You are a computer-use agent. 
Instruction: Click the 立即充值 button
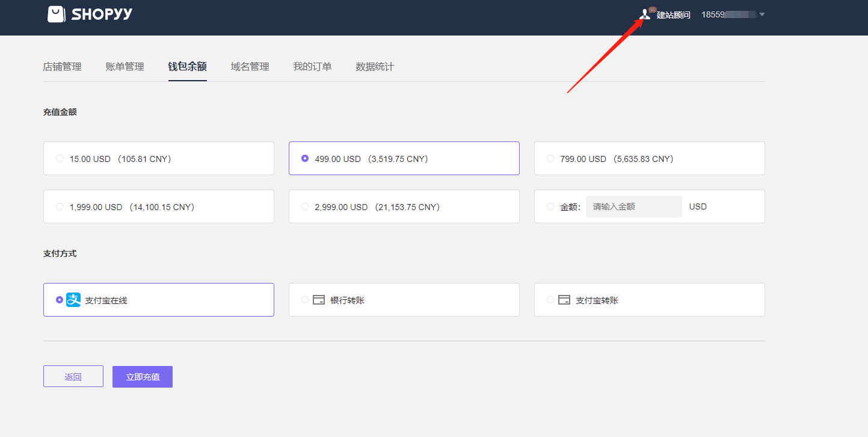point(143,377)
